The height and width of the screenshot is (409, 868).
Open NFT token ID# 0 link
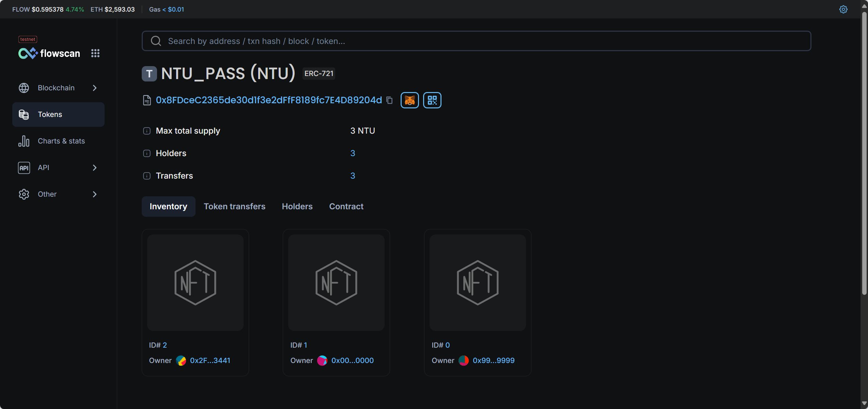pyautogui.click(x=447, y=345)
